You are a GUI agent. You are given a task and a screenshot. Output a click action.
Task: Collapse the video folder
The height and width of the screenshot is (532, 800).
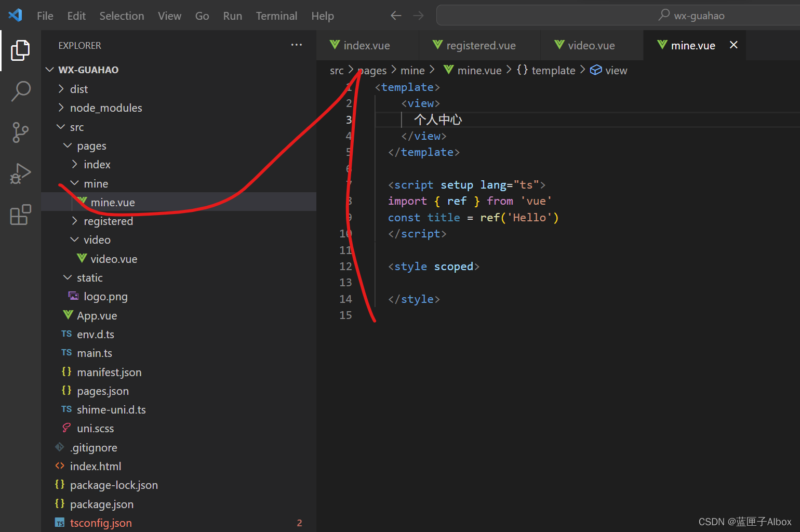click(x=75, y=240)
